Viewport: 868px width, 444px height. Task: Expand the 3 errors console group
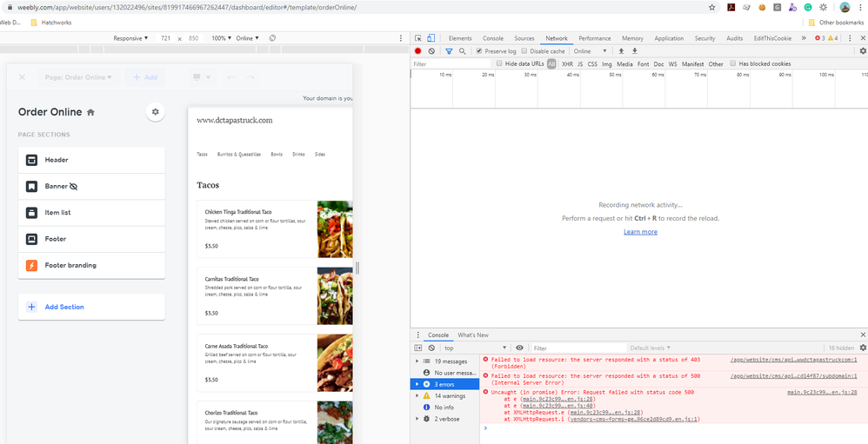click(417, 383)
